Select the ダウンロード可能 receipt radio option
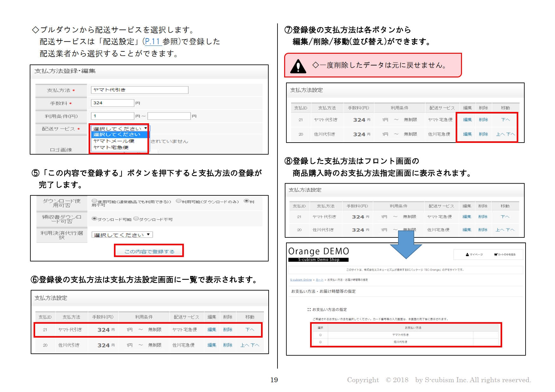Viewport: 555px width, 392px height. pyautogui.click(x=94, y=219)
